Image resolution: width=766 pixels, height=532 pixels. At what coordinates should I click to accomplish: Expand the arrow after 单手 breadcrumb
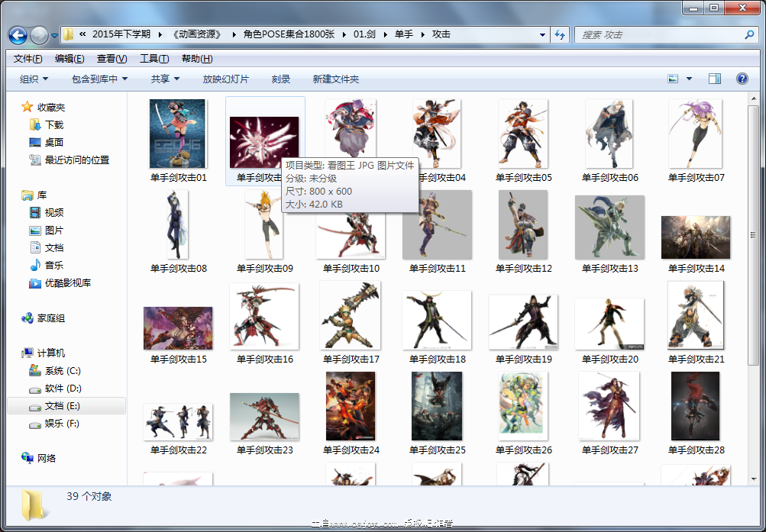pyautogui.click(x=422, y=34)
